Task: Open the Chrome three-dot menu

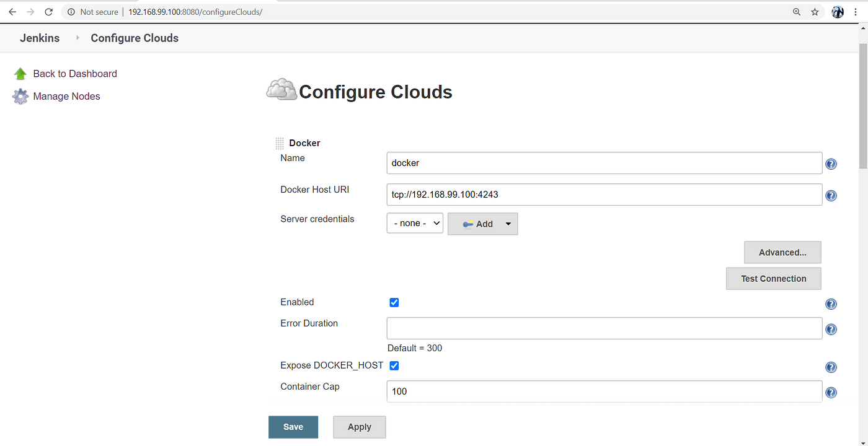Action: [856, 12]
